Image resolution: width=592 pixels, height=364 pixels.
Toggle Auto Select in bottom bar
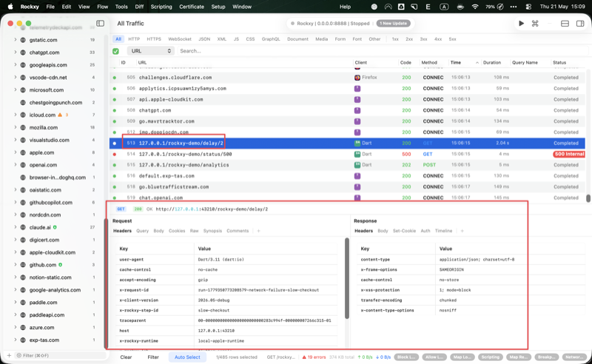tap(187, 357)
